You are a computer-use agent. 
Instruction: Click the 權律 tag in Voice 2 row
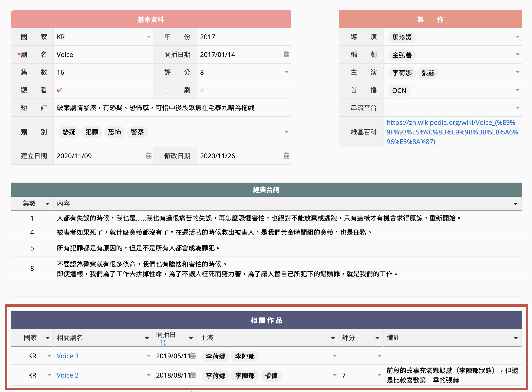coord(271,376)
